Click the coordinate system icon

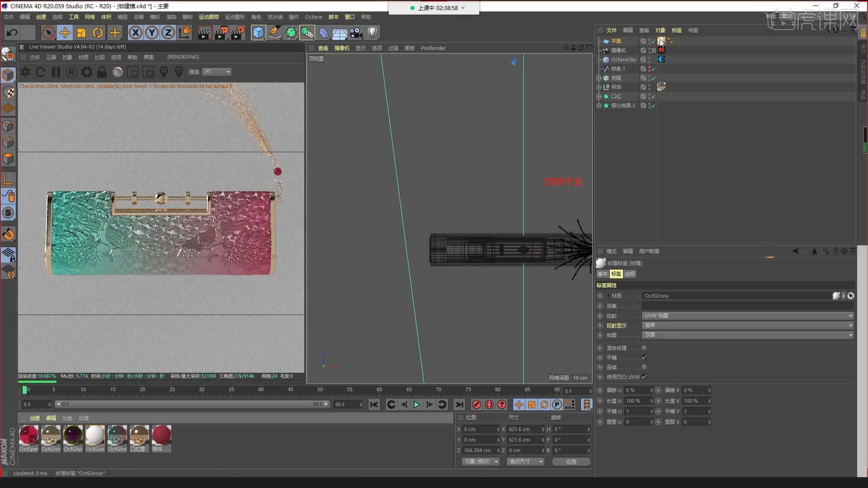(x=185, y=33)
